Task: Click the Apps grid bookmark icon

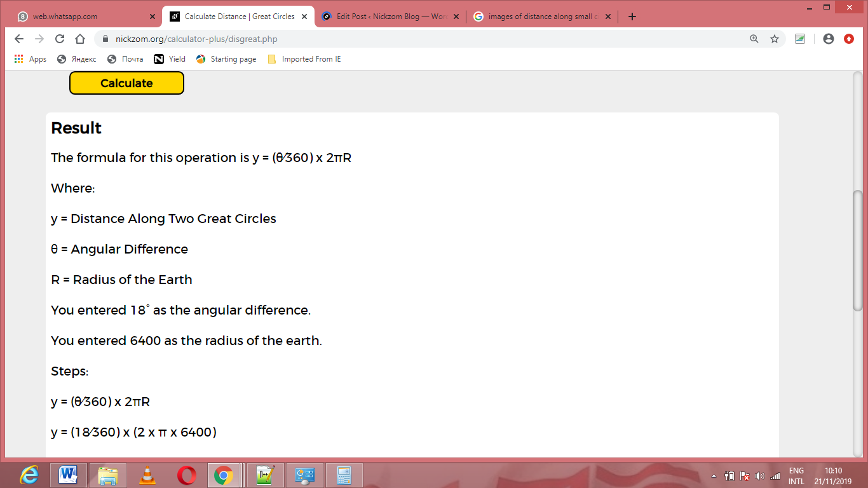Action: (19, 59)
